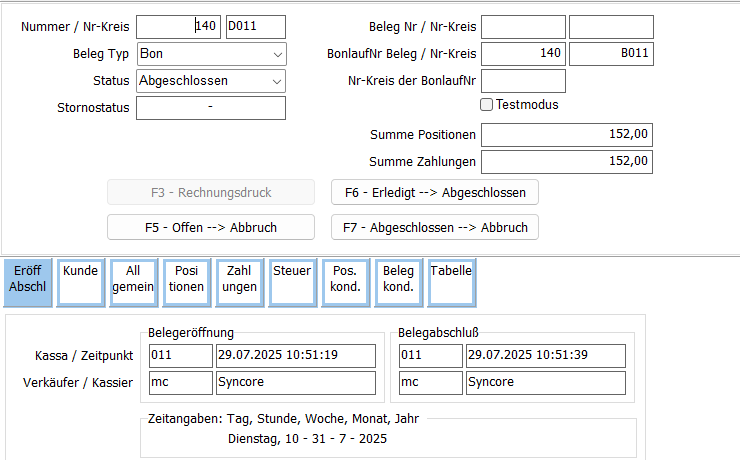
Task: Open the Allgemein tab
Action: 133,280
